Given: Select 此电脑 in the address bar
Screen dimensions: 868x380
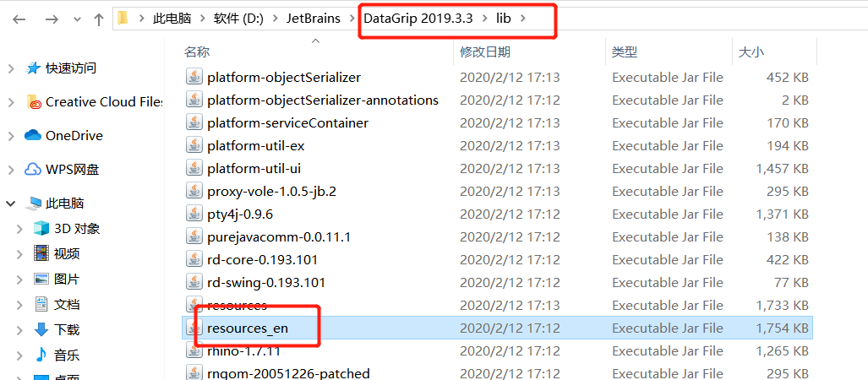Looking at the screenshot, I should click(172, 19).
